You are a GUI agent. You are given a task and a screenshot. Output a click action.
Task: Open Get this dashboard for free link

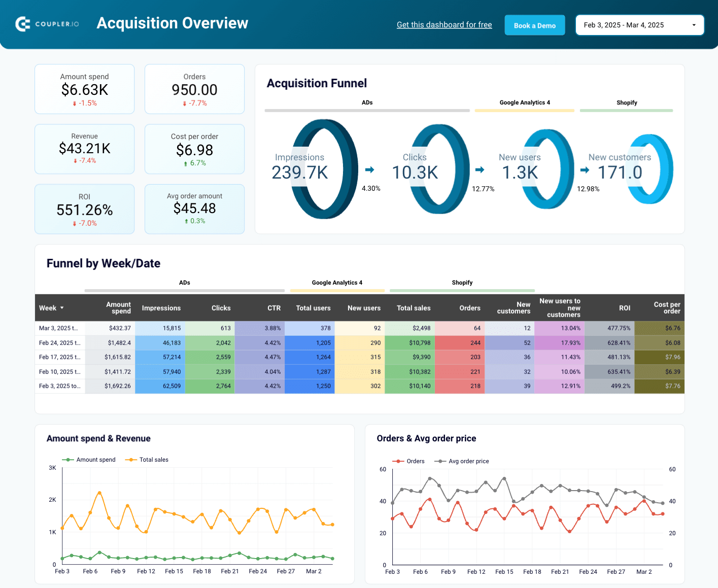coord(444,24)
